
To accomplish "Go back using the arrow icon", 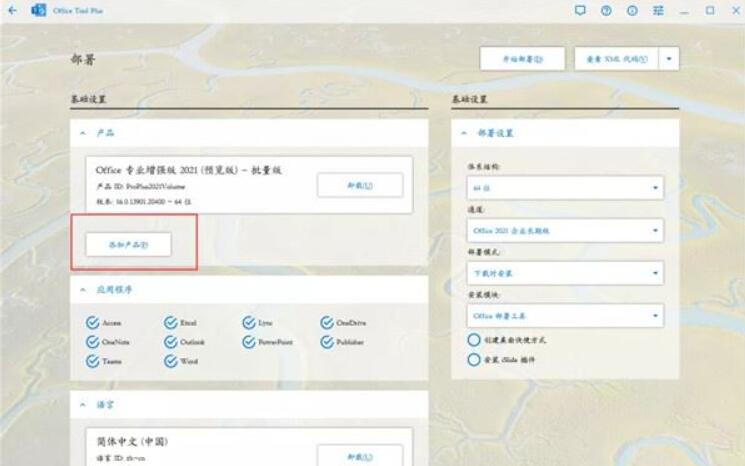I will click(13, 10).
